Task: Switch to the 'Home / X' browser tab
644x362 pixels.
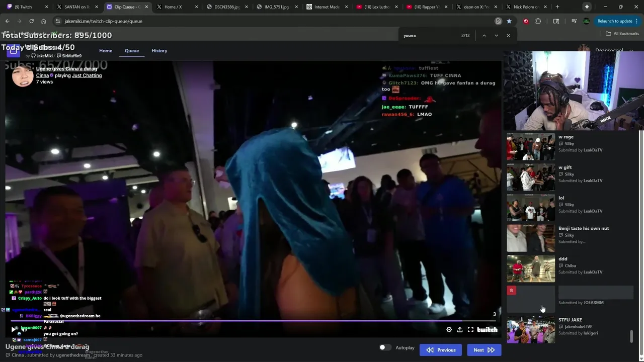Action: pyautogui.click(x=177, y=7)
